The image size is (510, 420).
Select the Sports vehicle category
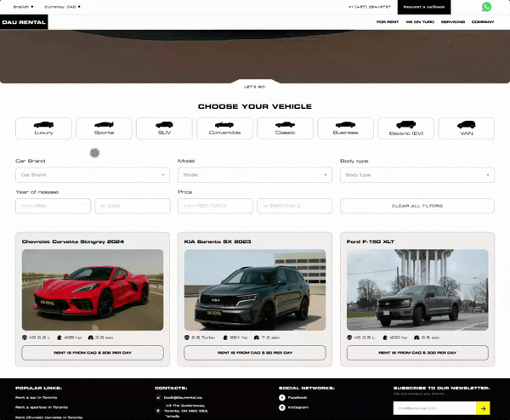104,128
